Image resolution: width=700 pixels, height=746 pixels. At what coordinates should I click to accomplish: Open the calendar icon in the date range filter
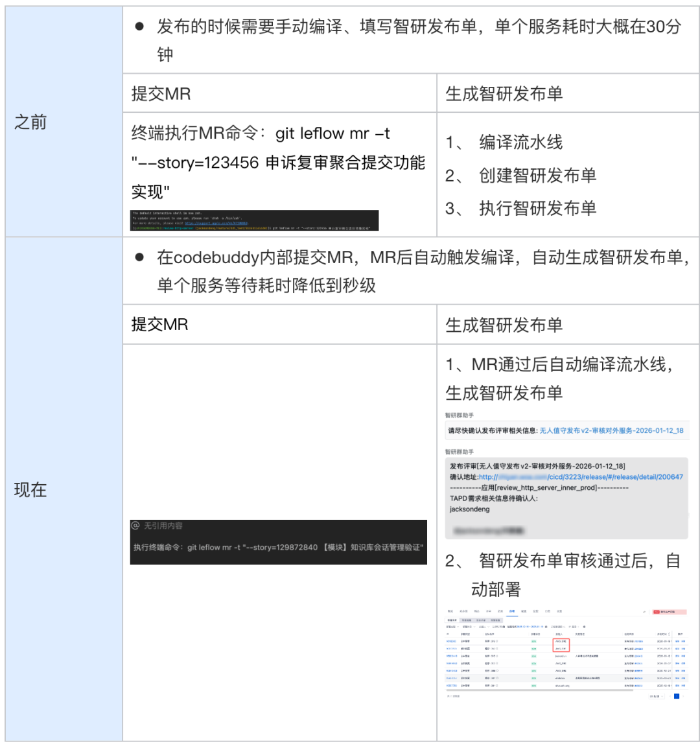[546, 627]
